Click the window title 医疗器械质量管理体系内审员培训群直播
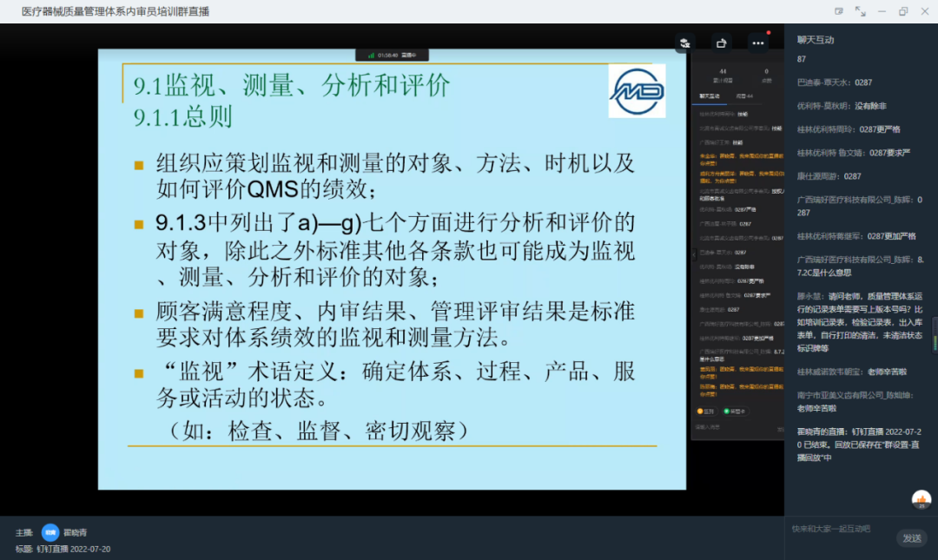The height and width of the screenshot is (560, 938). 116,11
